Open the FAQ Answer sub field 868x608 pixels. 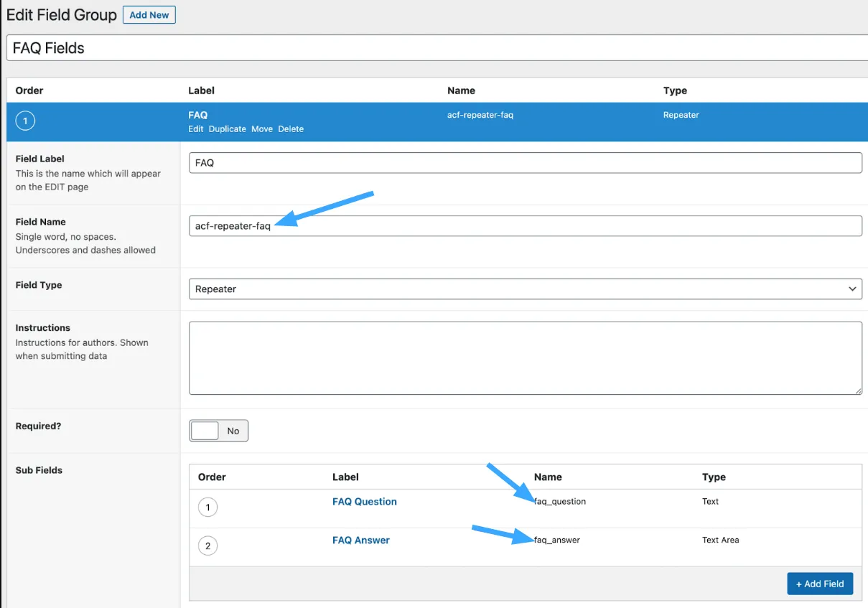[360, 541]
